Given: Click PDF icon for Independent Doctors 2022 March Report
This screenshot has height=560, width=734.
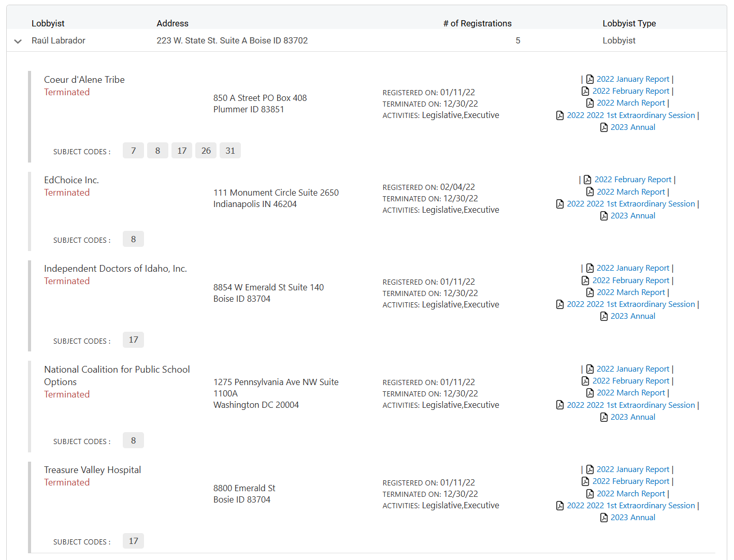Looking at the screenshot, I should click(x=589, y=292).
